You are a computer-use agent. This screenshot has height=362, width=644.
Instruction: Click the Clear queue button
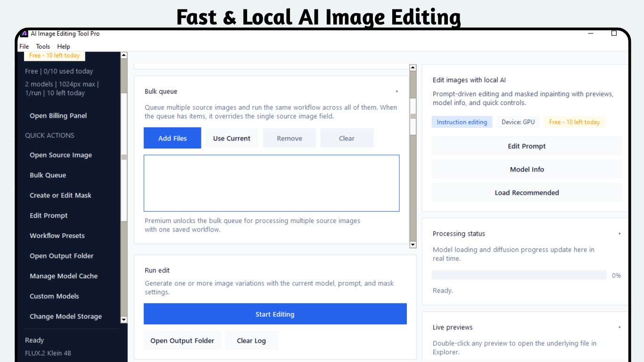(347, 138)
